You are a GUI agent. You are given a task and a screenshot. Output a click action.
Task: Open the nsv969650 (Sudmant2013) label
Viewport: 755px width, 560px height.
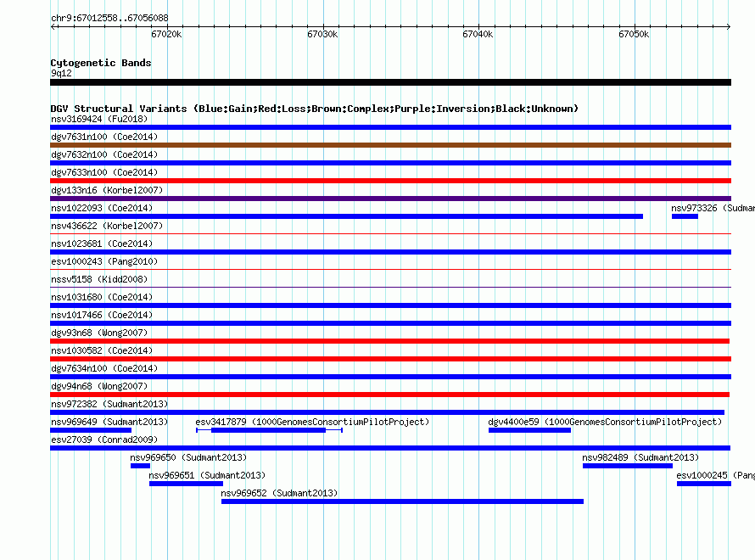pos(188,457)
